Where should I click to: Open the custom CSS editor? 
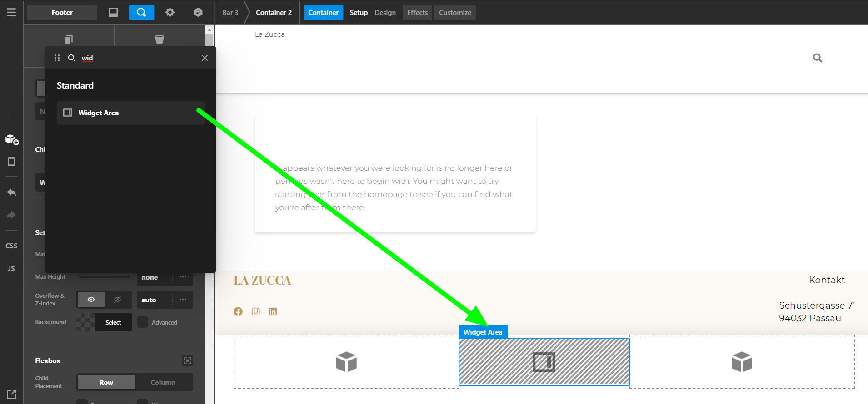[x=11, y=246]
